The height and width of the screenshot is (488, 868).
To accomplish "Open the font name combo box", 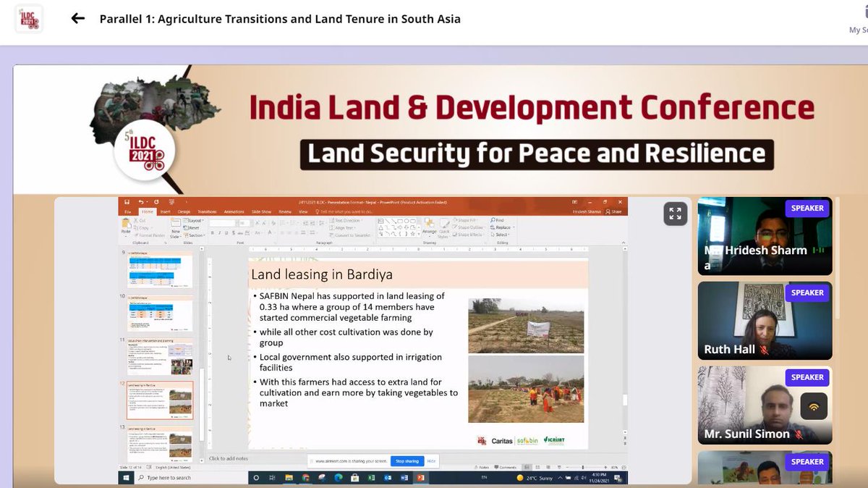I will (224, 223).
